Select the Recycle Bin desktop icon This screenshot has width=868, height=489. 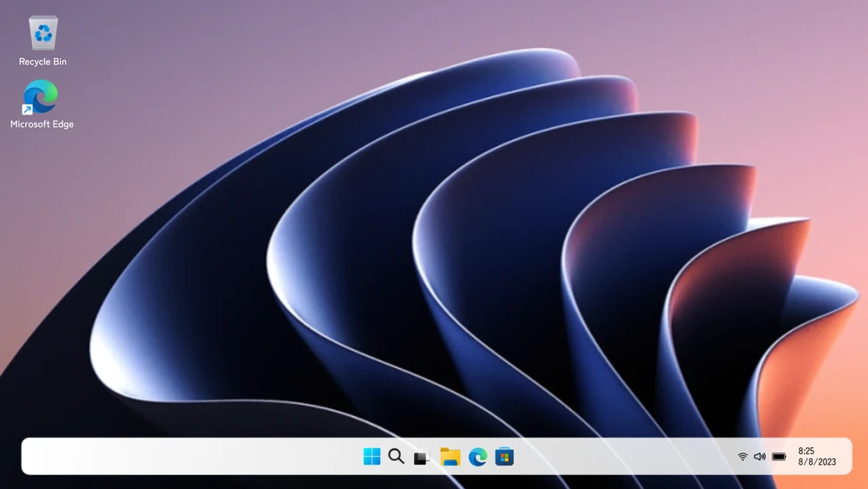coord(43,33)
